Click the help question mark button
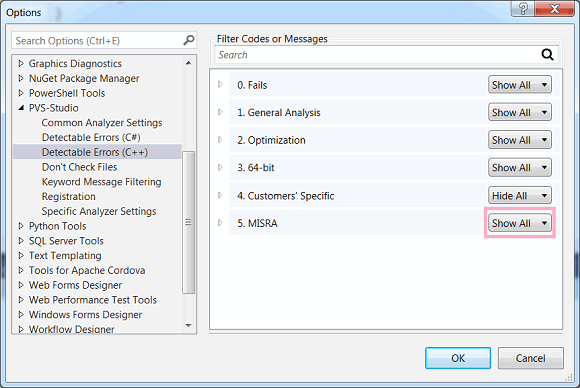Viewport: 580px width, 388px height. [523, 8]
